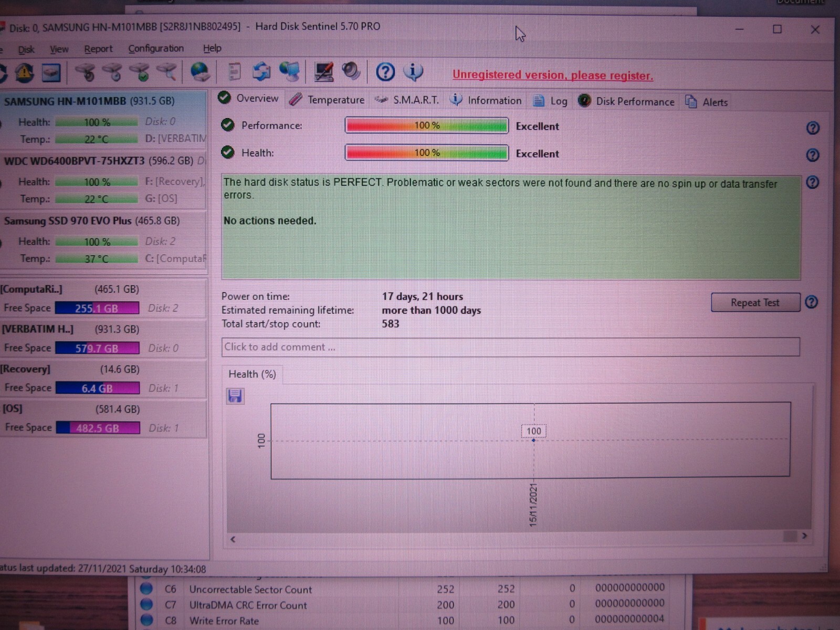Save the Health chart with floppy icon
The width and height of the screenshot is (840, 630).
tap(235, 396)
